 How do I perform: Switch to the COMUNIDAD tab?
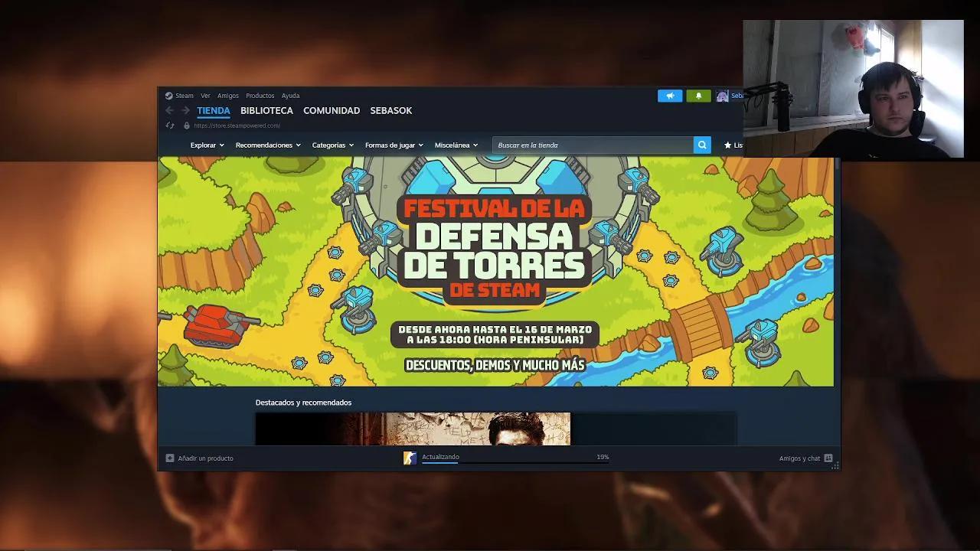[x=332, y=110]
